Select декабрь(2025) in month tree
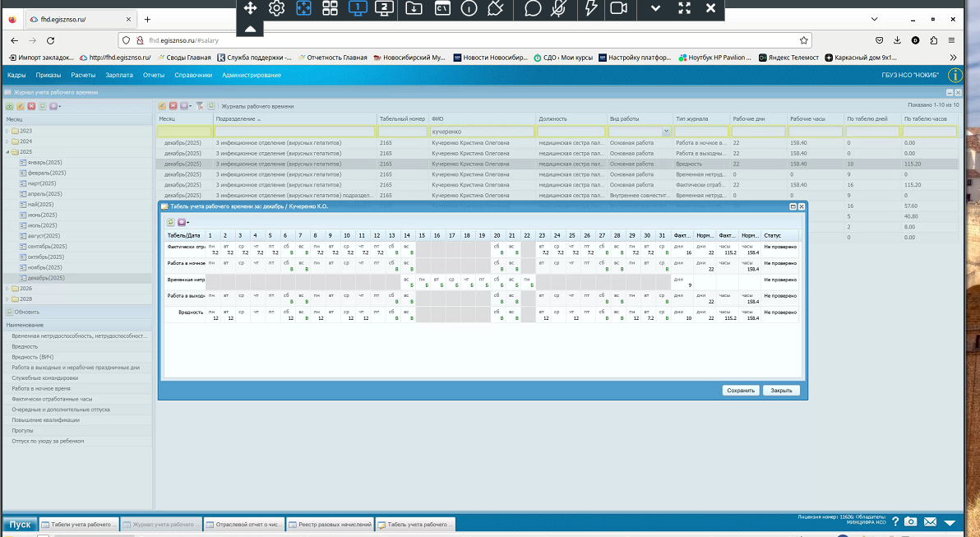 (46, 278)
